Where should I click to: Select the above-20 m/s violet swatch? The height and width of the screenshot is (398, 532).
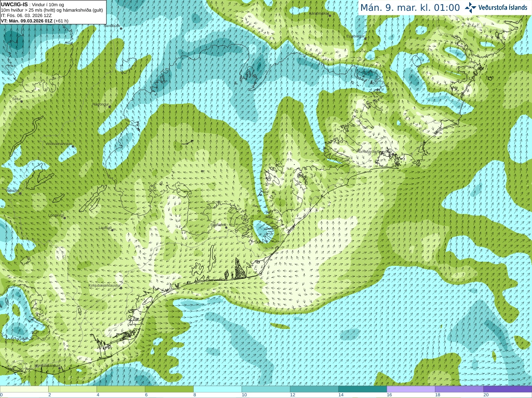click(507, 389)
